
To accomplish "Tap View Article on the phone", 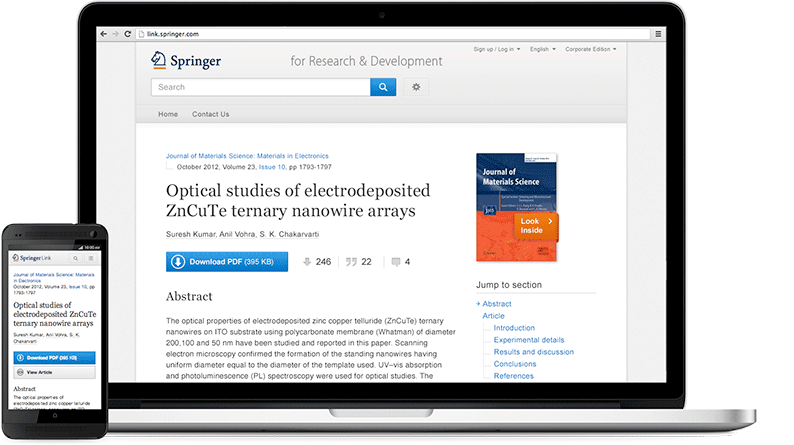I will [54, 371].
